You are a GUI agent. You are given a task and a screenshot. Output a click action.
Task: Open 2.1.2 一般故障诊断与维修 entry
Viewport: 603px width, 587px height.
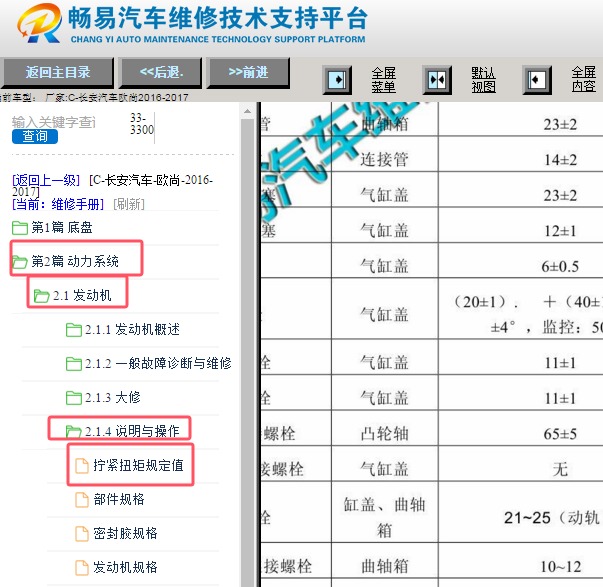158,364
